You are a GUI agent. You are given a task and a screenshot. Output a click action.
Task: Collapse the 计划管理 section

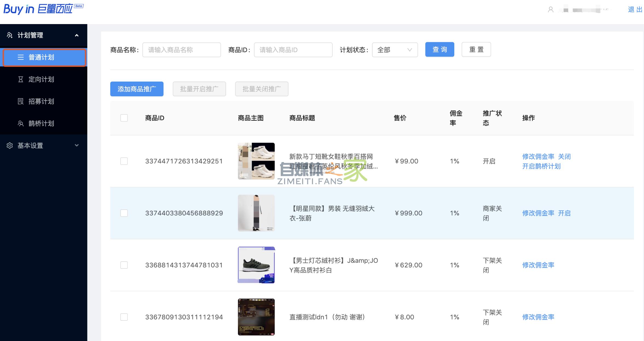point(77,35)
